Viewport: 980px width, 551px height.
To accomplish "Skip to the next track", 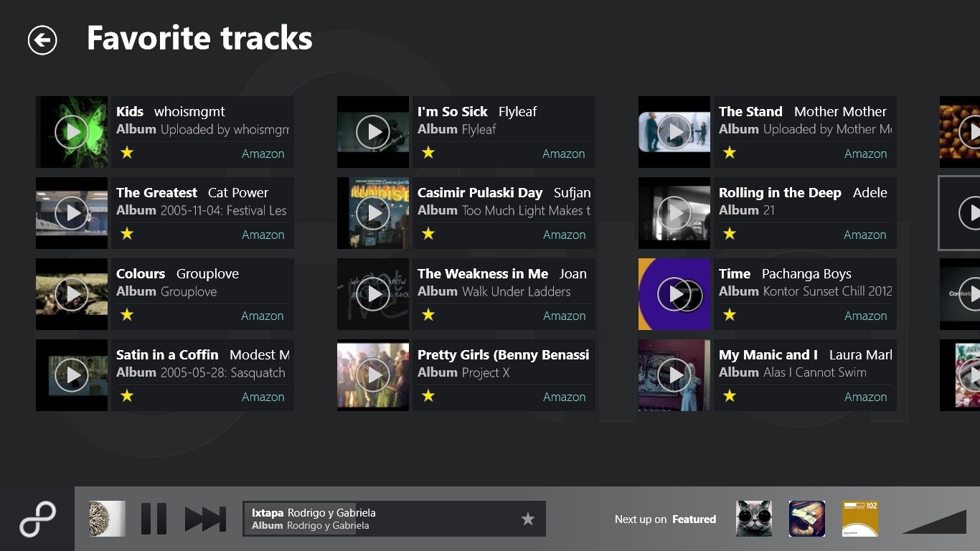I will [205, 519].
